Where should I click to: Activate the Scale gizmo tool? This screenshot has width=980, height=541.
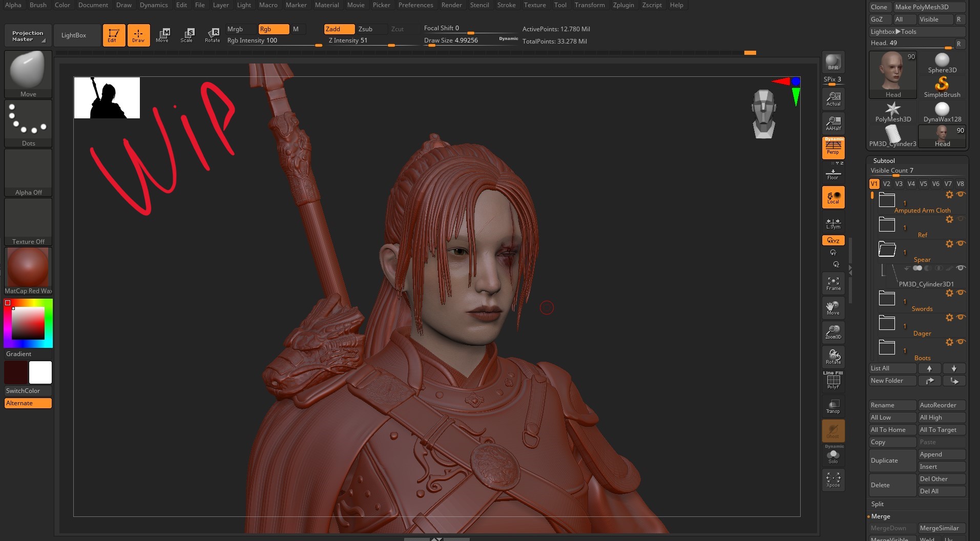tap(187, 35)
